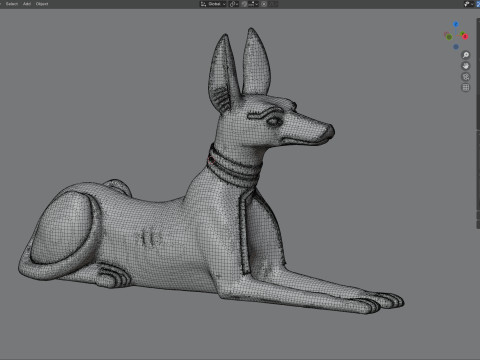Toggle the camera view icon
The width and height of the screenshot is (480, 360).
click(466, 77)
